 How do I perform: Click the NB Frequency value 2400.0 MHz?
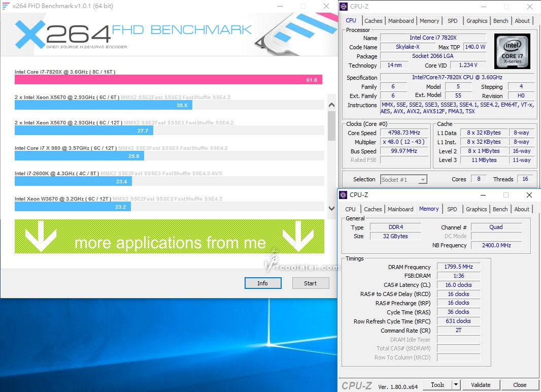[x=496, y=245]
